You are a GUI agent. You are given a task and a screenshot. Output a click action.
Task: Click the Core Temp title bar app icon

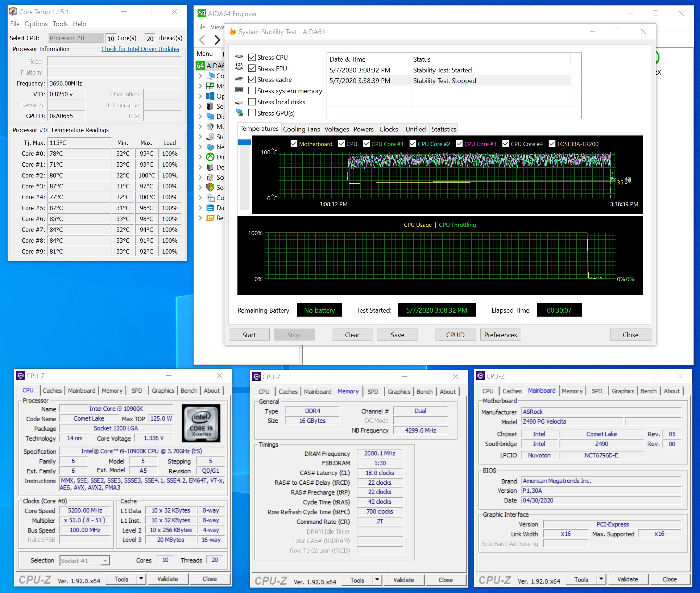[13, 11]
